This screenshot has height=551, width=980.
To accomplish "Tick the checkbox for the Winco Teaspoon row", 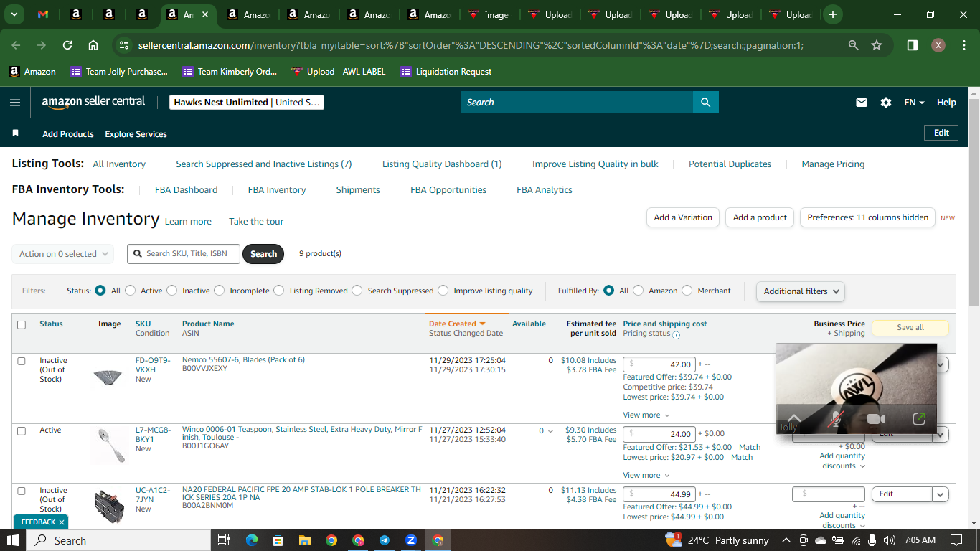I will pos(22,431).
